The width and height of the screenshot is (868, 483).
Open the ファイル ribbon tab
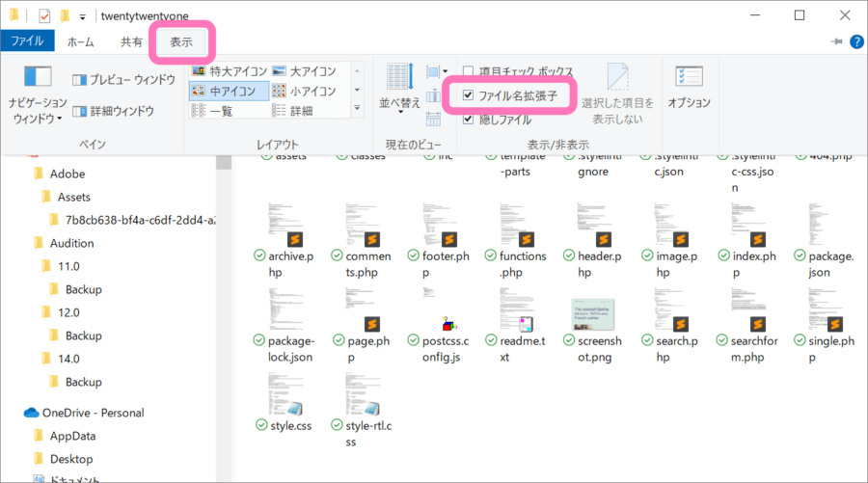[x=27, y=40]
